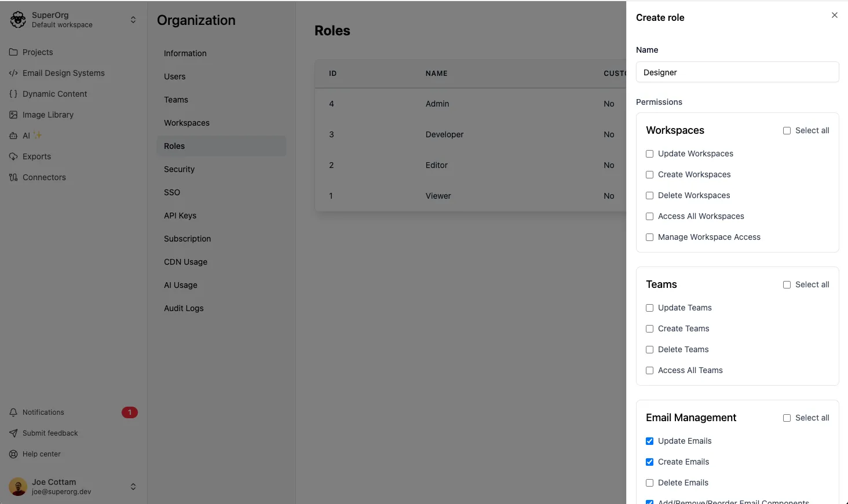This screenshot has width=848, height=504.
Task: Click the AI robot icon in sidebar
Action: coord(13,136)
